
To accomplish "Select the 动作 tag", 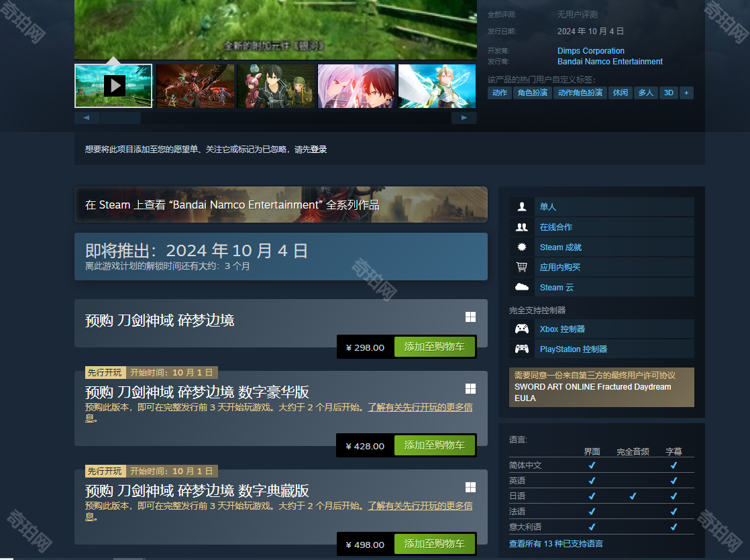I will (500, 93).
